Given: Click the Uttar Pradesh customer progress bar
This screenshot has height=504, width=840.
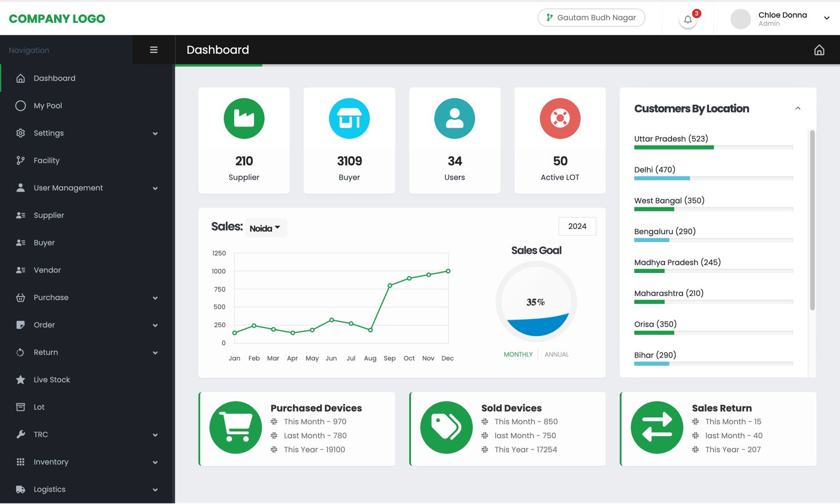Looking at the screenshot, I should [713, 148].
